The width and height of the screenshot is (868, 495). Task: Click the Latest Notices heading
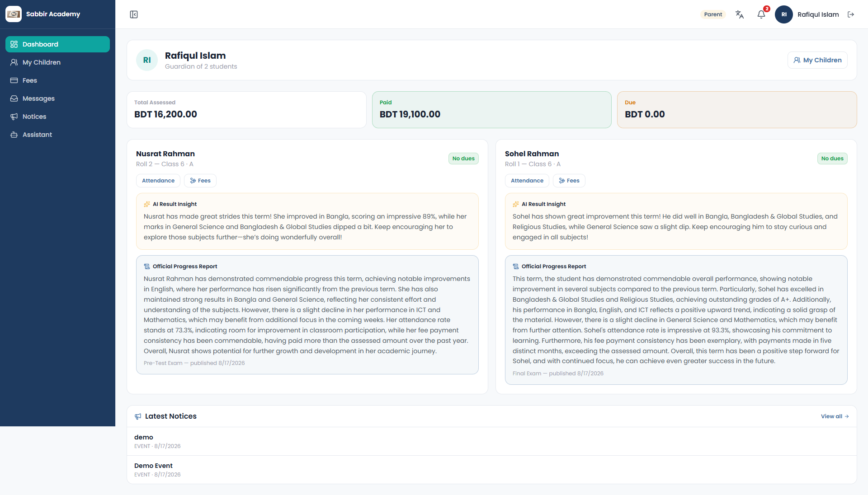[171, 416]
